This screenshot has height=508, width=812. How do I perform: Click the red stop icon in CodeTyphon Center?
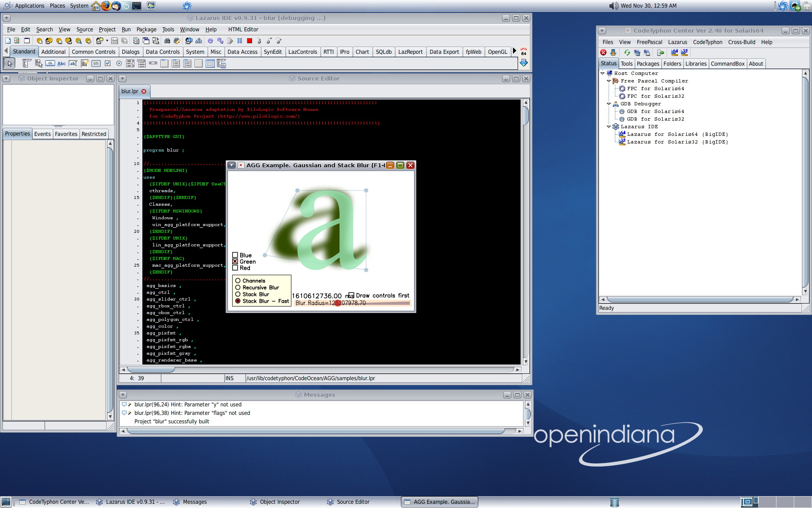pos(604,52)
